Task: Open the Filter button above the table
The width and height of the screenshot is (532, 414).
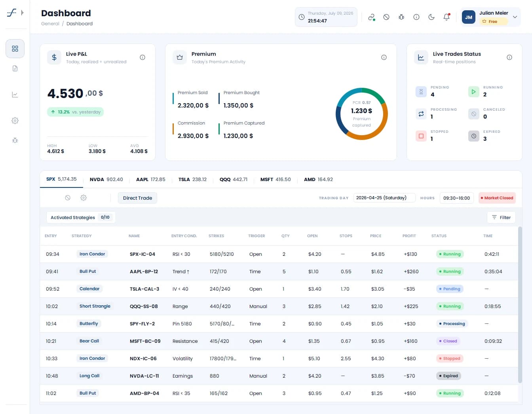Action: [501, 217]
